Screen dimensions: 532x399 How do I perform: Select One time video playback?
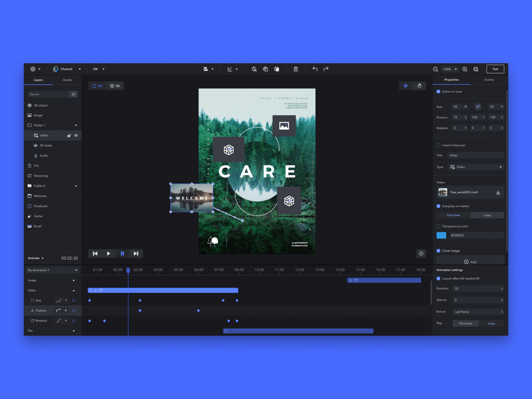(453, 215)
